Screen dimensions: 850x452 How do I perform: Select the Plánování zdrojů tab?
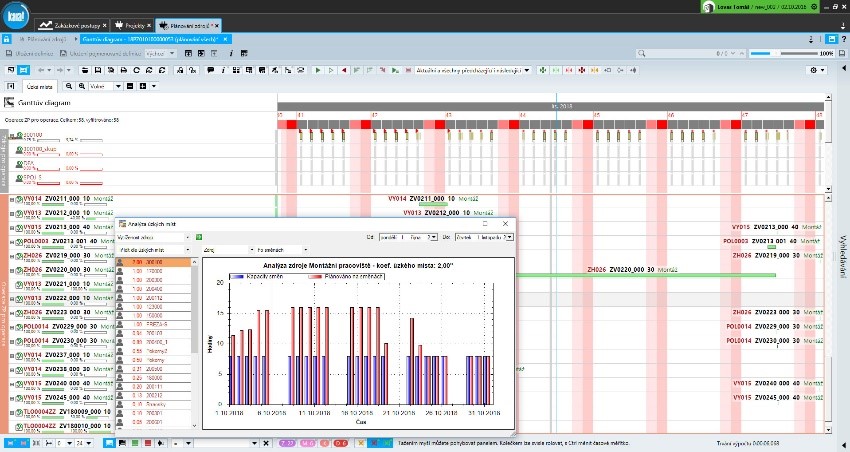[189, 25]
